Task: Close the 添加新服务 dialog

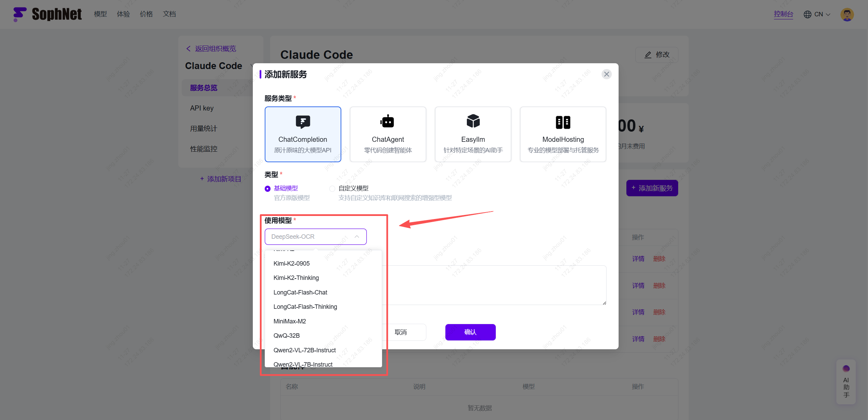Action: [x=606, y=74]
